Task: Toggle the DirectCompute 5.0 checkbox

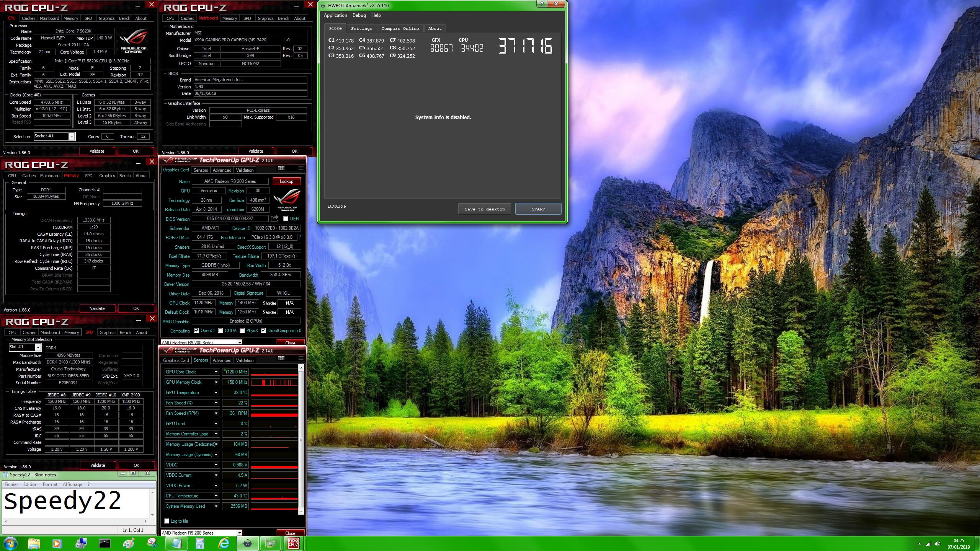Action: coord(263,331)
